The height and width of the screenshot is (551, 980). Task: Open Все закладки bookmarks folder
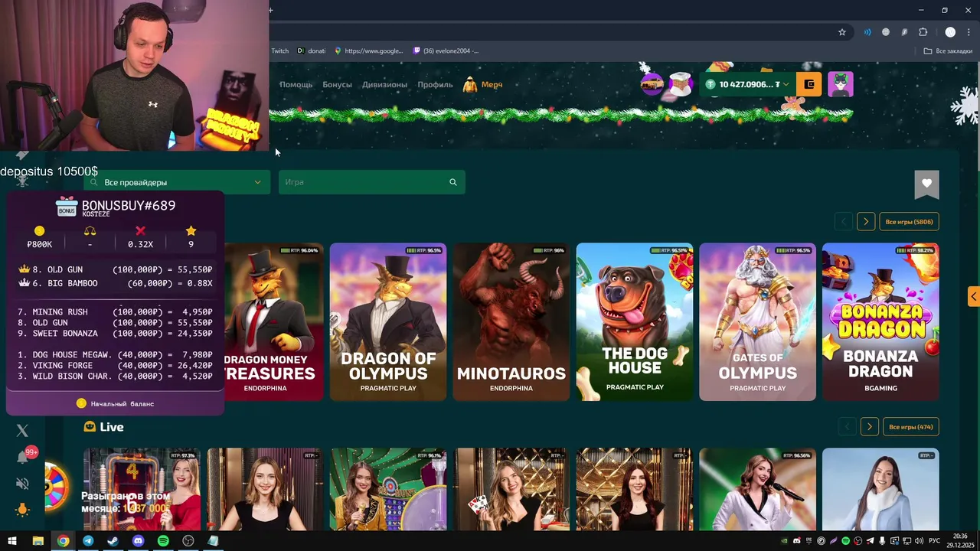click(x=948, y=51)
